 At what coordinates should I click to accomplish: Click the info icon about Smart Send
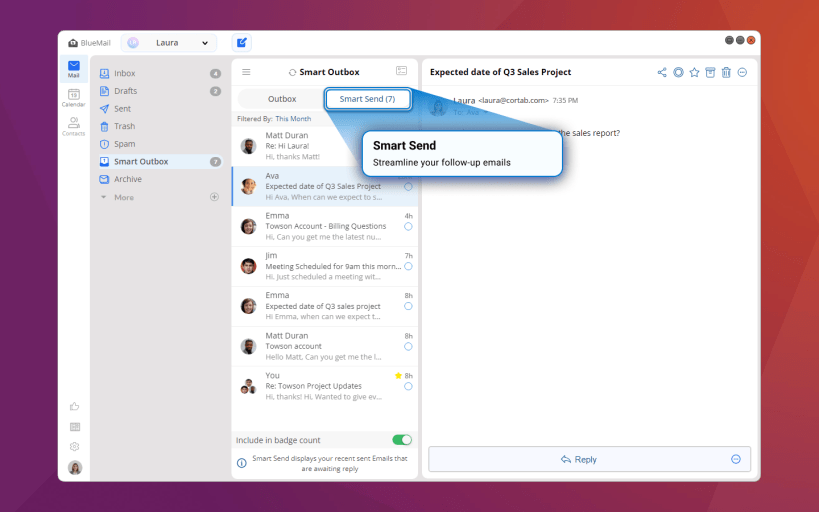point(241,463)
